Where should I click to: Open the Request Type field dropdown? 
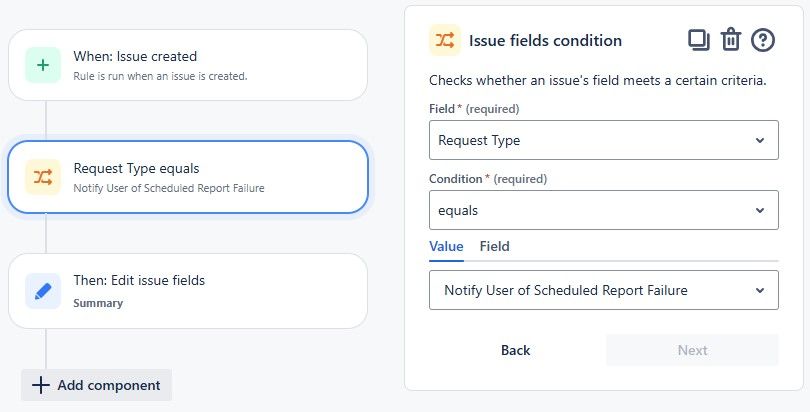603,140
